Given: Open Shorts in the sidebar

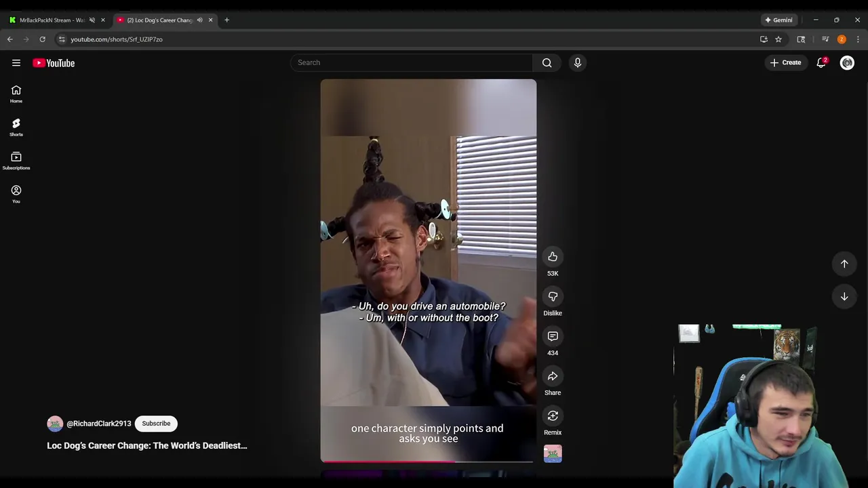Looking at the screenshot, I should [16, 127].
